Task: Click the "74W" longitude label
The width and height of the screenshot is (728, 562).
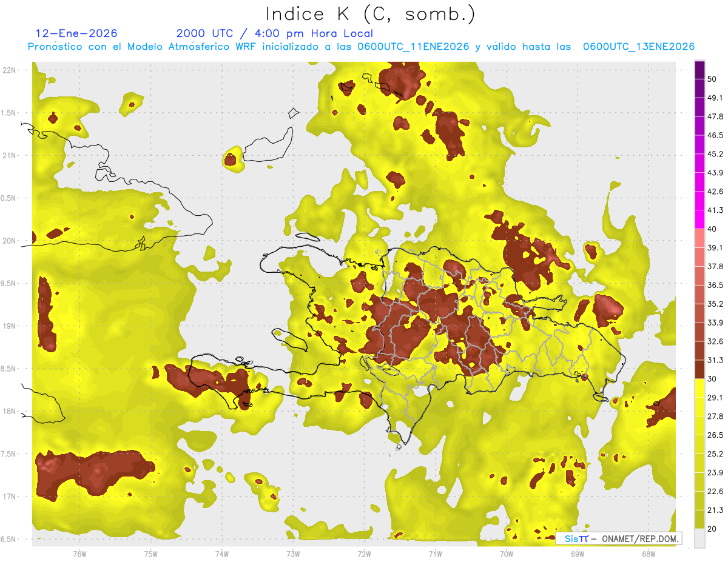Action: tap(222, 554)
